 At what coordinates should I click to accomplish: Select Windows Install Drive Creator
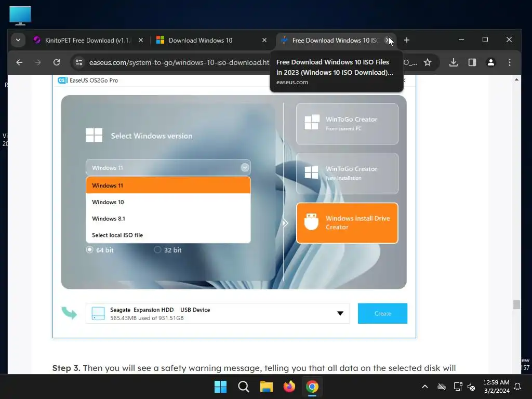pos(347,223)
